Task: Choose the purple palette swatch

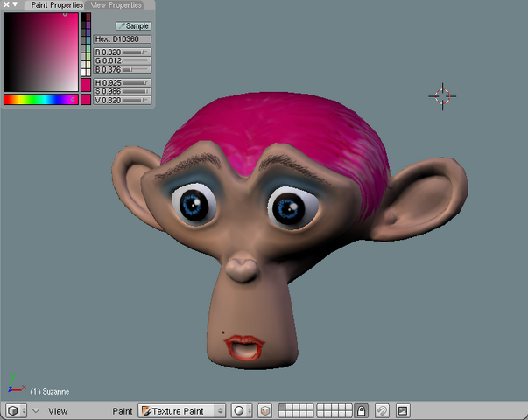Action: tap(88, 24)
